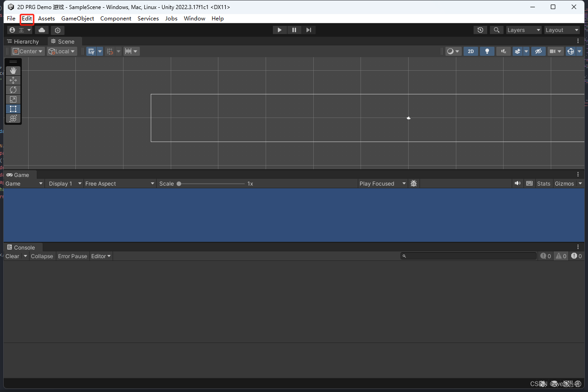
Task: Open the account dropdown
Action: (x=20, y=30)
